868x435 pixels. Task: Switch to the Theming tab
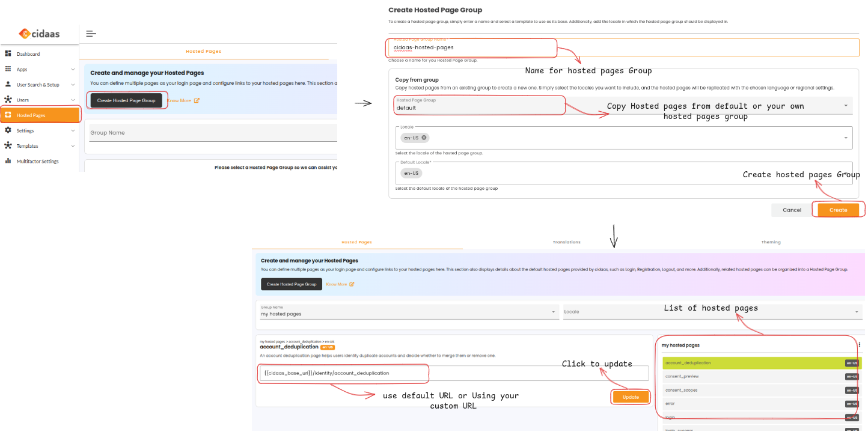(x=771, y=242)
